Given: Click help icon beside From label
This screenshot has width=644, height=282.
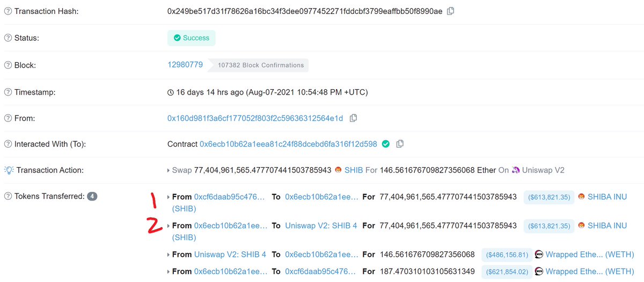Looking at the screenshot, I should pyautogui.click(x=8, y=118).
